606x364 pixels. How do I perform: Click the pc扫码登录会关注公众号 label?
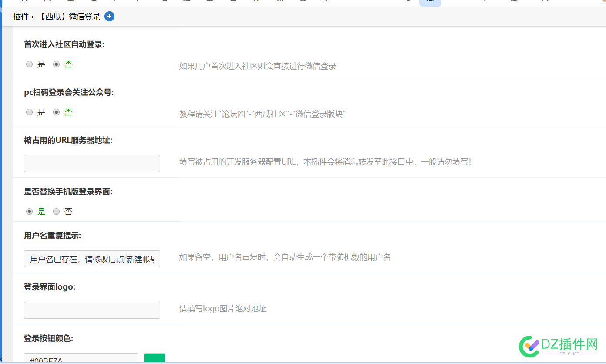(x=69, y=92)
